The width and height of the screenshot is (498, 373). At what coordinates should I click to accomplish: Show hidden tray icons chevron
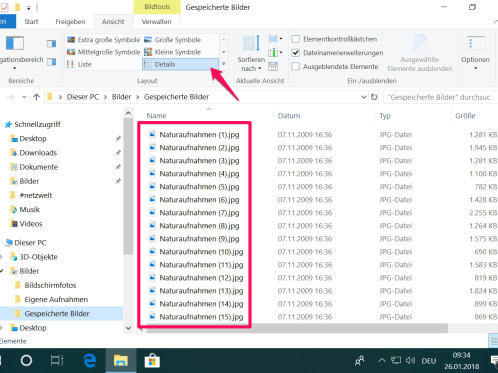coord(382,360)
